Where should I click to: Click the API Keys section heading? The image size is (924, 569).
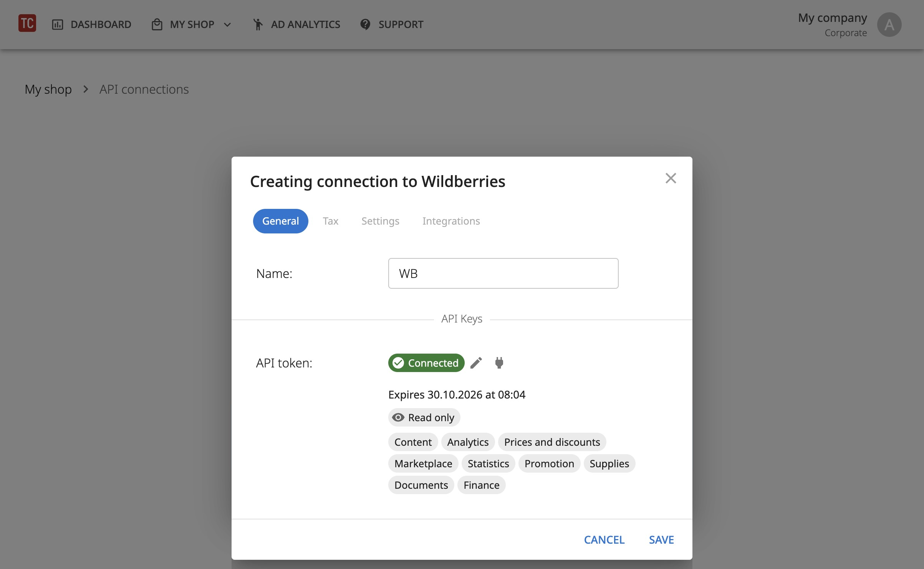click(x=462, y=319)
